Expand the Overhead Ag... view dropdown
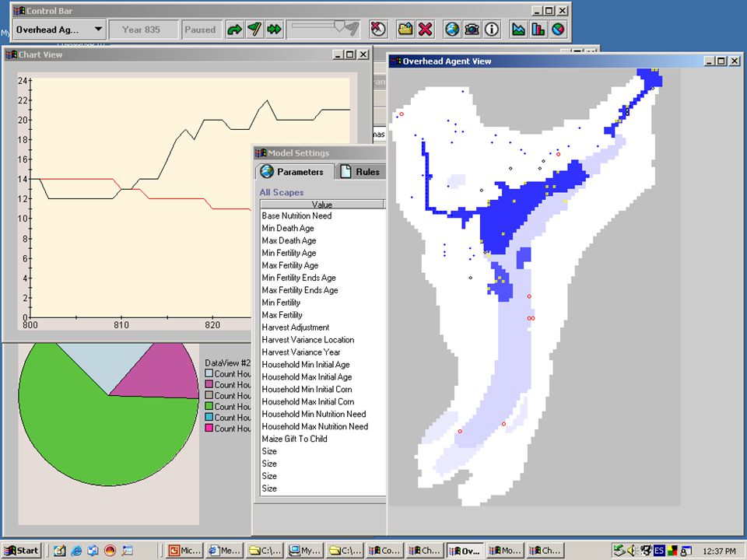 tap(98, 29)
